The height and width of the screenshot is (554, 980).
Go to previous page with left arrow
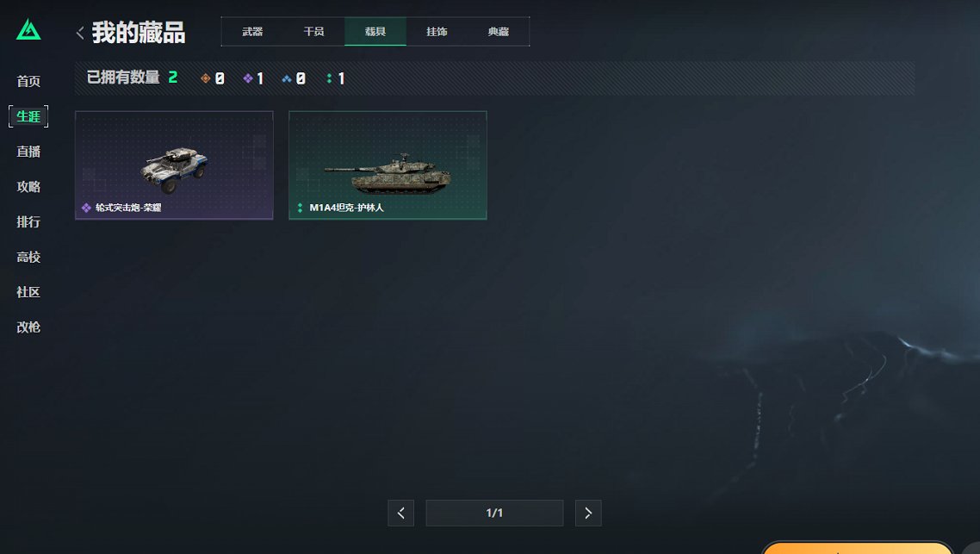(x=400, y=513)
